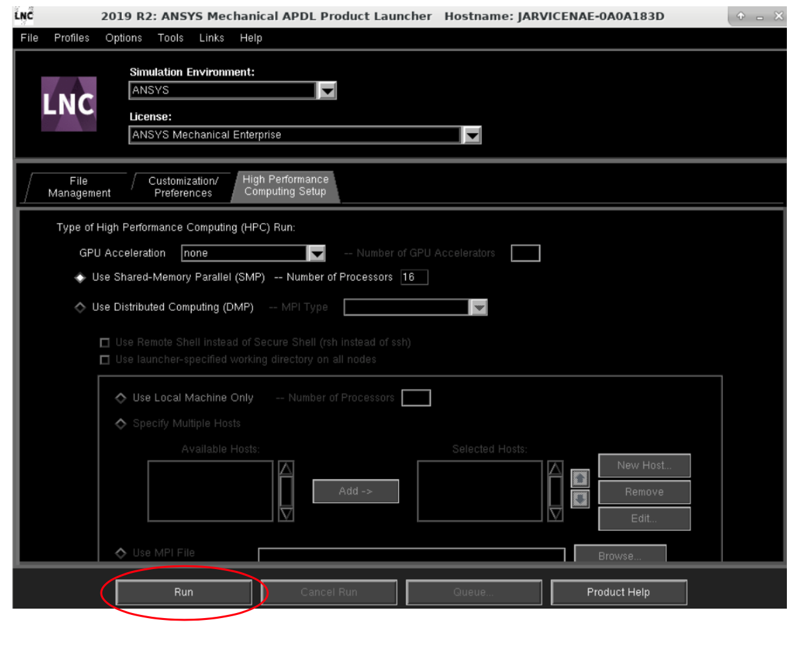The width and height of the screenshot is (812, 657).
Task: Switch to File Management tab
Action: tap(79, 187)
